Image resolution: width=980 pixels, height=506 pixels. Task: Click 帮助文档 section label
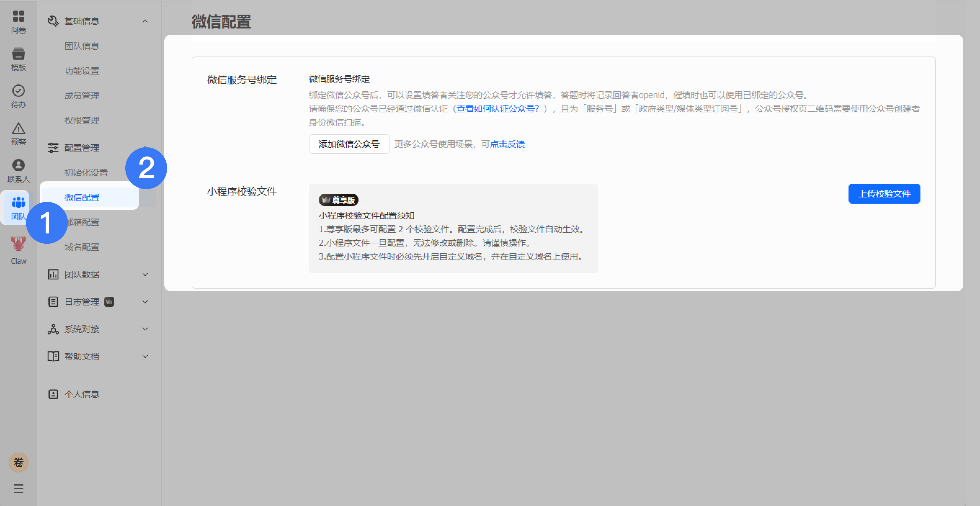pyautogui.click(x=82, y=356)
